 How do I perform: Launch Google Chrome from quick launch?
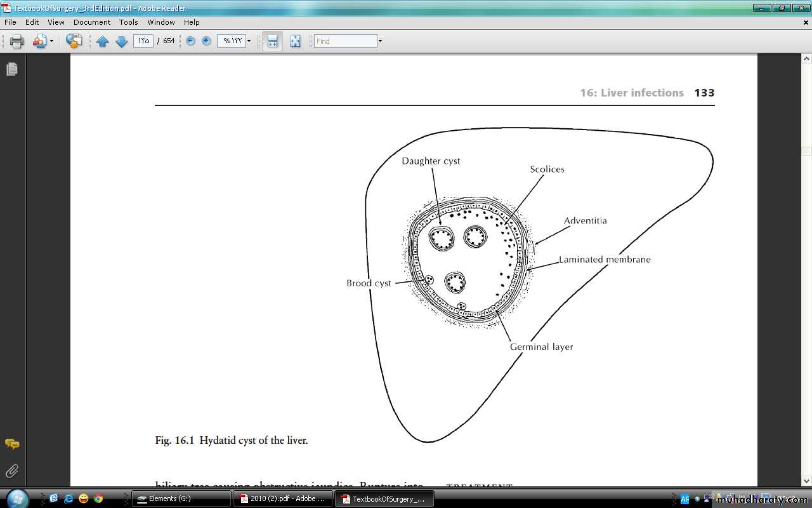click(x=98, y=498)
